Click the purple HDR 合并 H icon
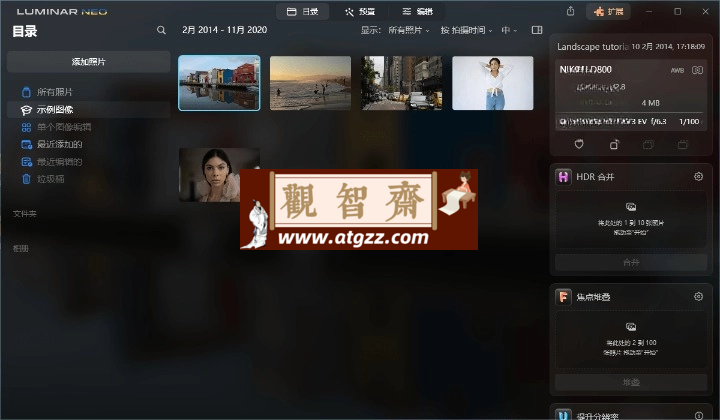Image resolution: width=720 pixels, height=420 pixels. coord(563,177)
